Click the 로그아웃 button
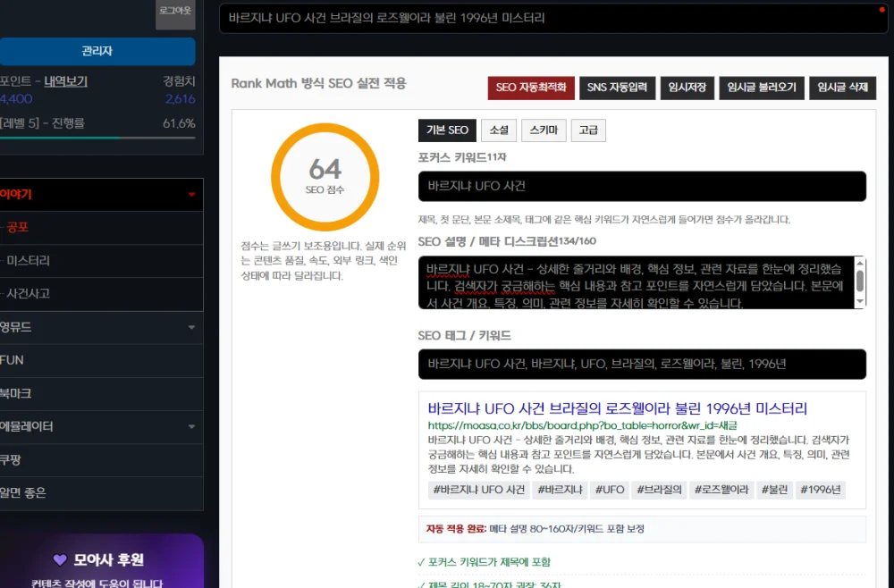Image resolution: width=894 pixels, height=588 pixels. click(175, 13)
